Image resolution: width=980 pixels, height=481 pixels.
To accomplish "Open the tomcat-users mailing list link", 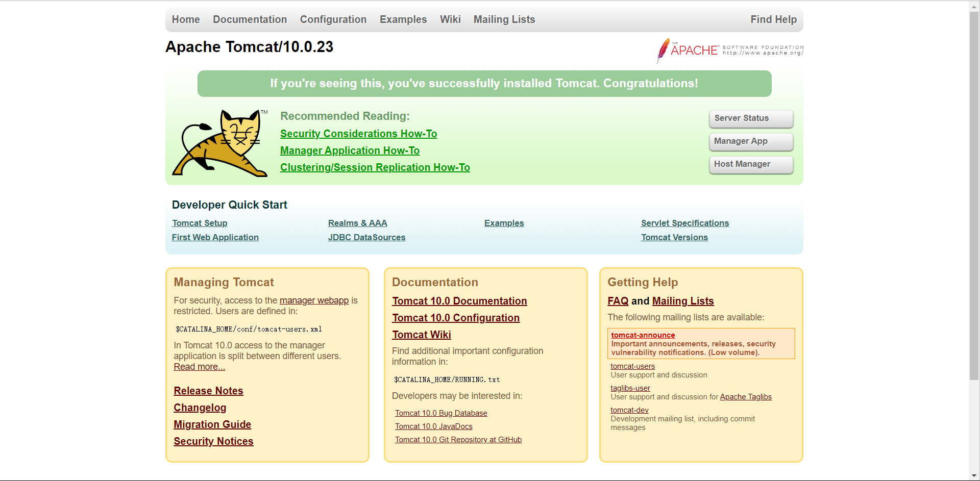I will [632, 366].
